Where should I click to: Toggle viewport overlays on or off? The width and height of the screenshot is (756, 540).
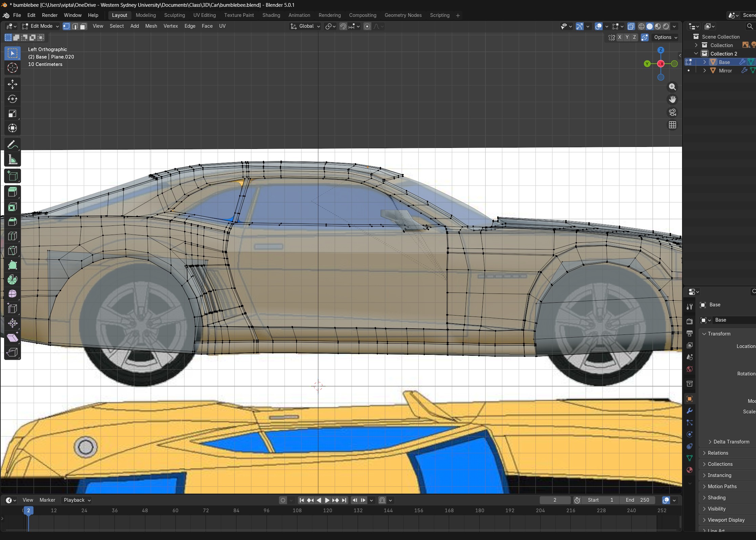(598, 26)
